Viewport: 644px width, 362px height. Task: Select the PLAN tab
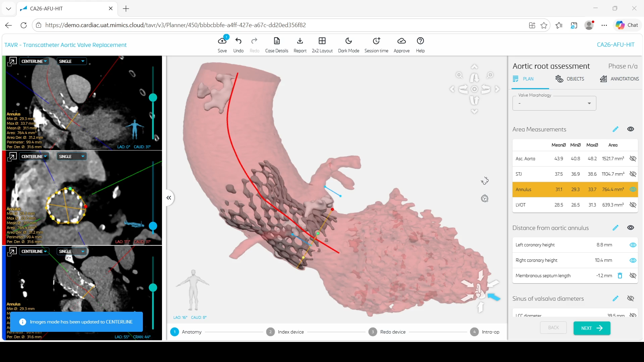(x=523, y=79)
